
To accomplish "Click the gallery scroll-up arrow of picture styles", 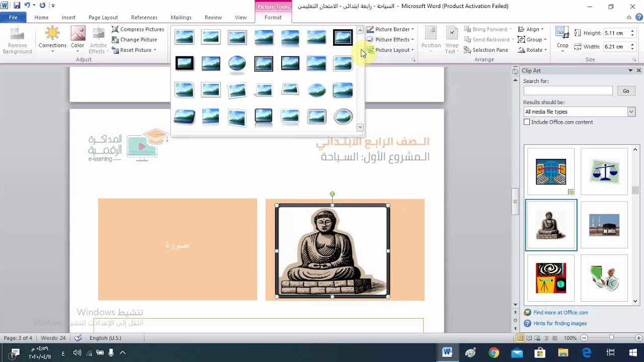I will [x=360, y=30].
